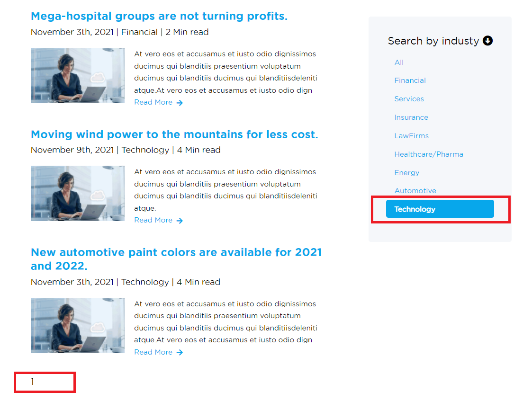Open the Healthcare/Pharma category
This screenshot has height=401, width=532.
pos(429,154)
